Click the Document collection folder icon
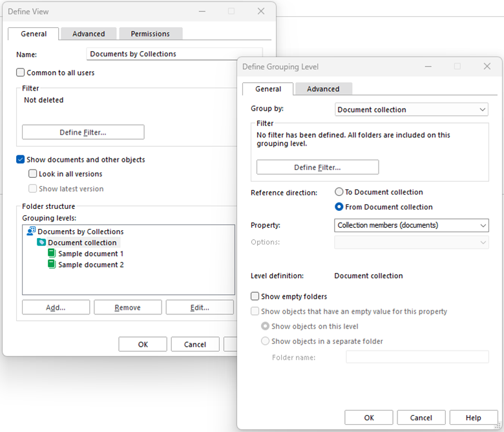Viewport: 504px width, 432px height. [41, 242]
